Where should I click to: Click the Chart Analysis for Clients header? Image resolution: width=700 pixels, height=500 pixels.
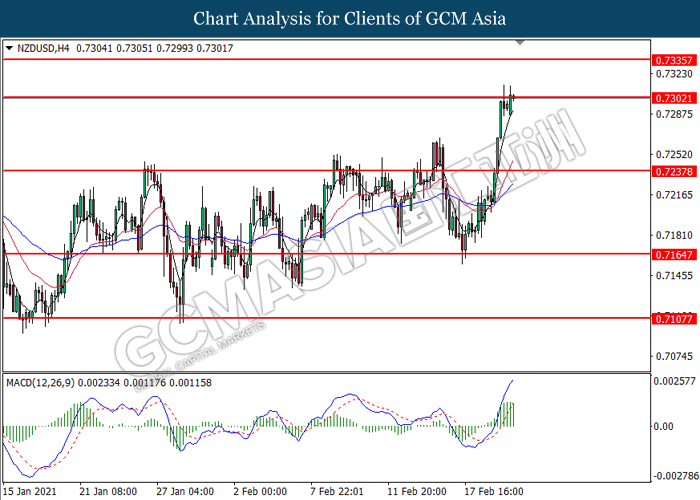click(x=350, y=18)
